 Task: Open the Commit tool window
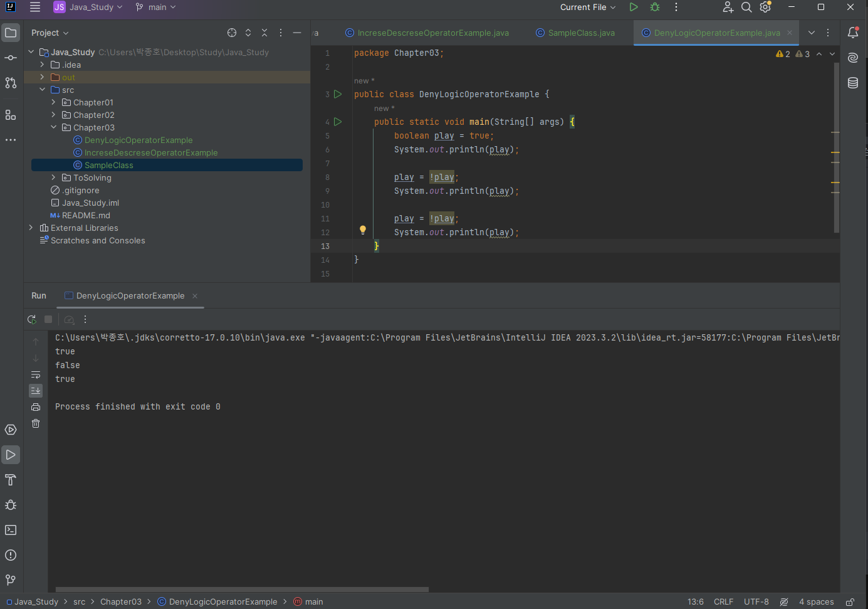[x=11, y=58]
